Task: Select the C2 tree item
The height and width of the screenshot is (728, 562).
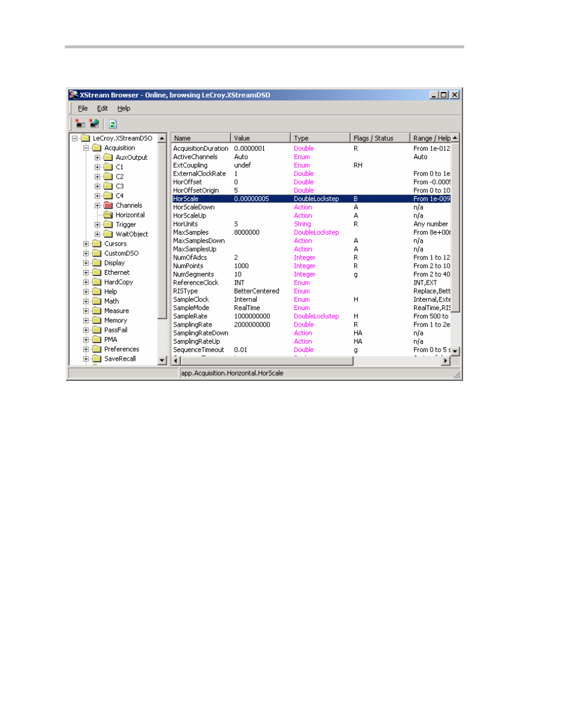Action: click(120, 177)
